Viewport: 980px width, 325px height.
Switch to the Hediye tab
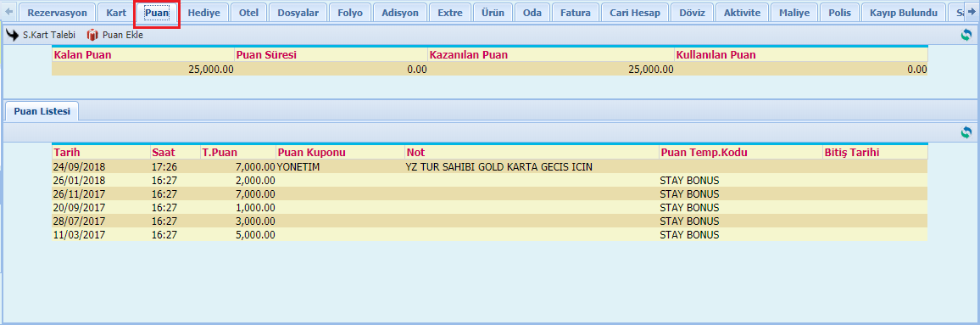tap(203, 13)
